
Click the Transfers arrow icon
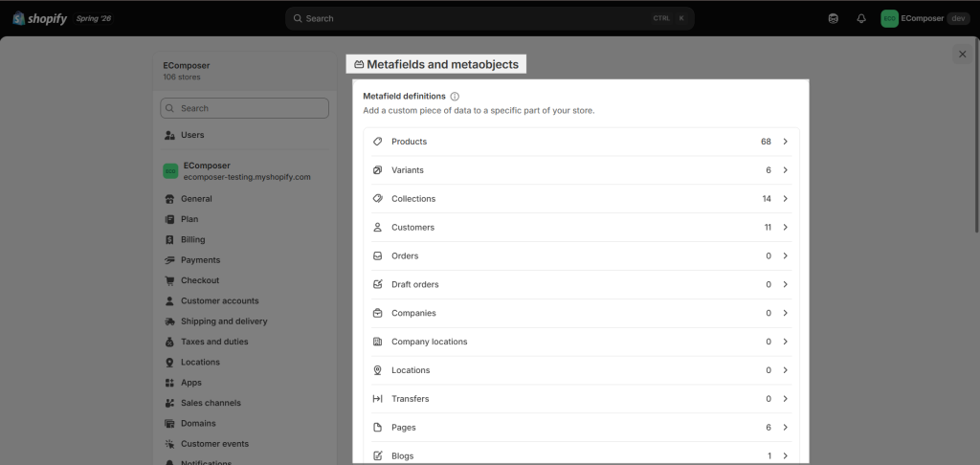click(x=377, y=399)
